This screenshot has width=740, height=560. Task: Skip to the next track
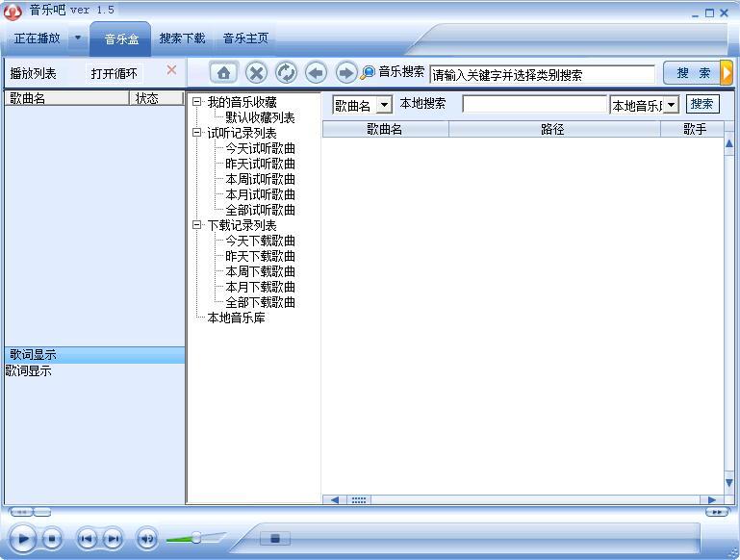(113, 538)
